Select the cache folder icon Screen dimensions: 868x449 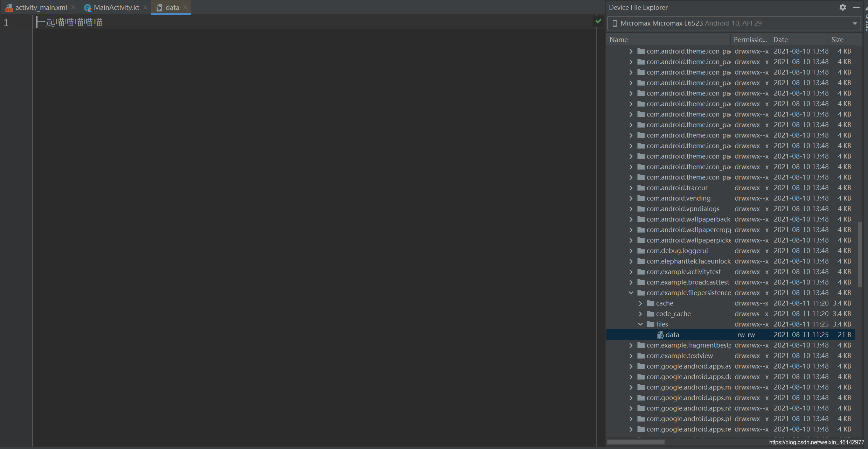pyautogui.click(x=651, y=303)
